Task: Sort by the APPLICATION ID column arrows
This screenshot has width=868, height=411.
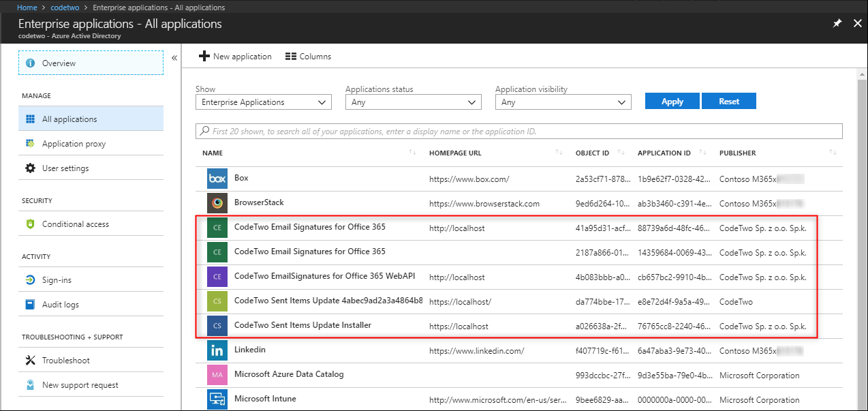Action: (702, 153)
